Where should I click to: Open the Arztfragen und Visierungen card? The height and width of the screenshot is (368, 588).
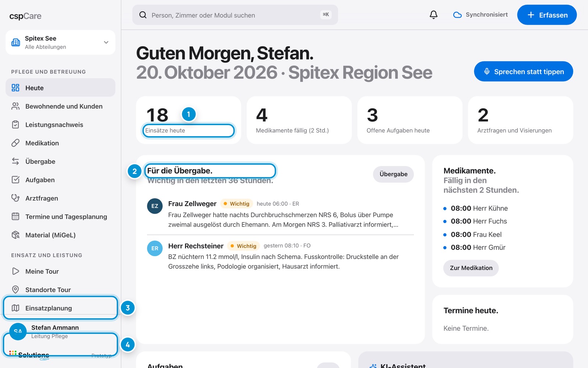coord(520,120)
